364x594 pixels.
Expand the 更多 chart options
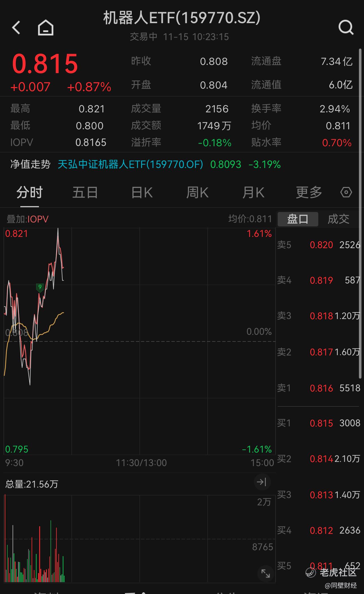pos(309,193)
